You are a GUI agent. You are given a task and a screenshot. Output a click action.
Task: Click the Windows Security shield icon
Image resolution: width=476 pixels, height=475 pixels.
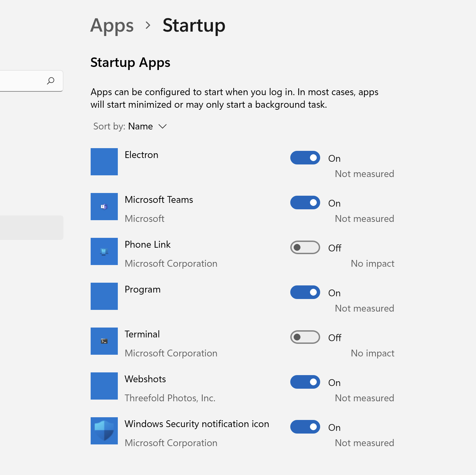click(104, 431)
